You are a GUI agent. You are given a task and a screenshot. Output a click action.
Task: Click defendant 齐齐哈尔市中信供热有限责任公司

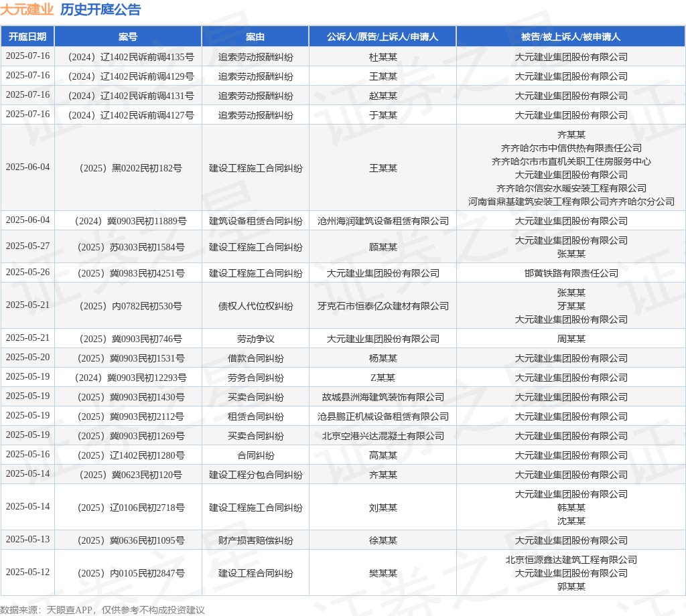coord(571,148)
